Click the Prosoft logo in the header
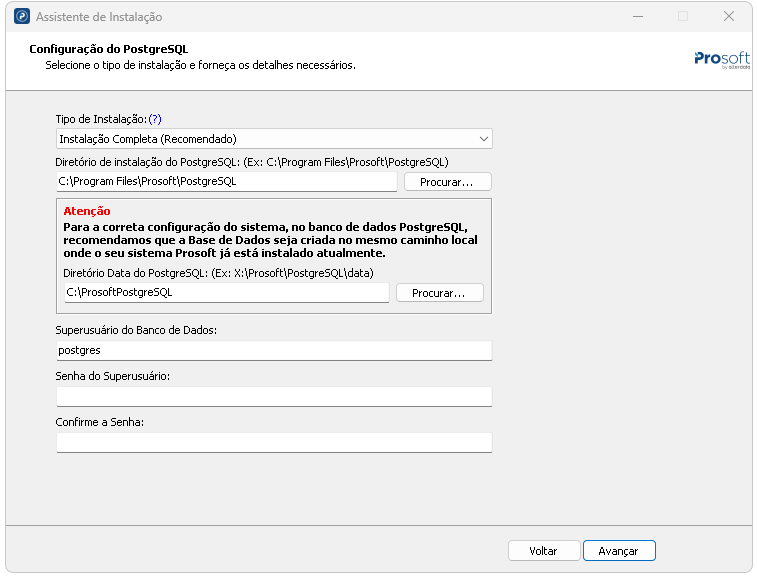The image size is (757, 579). [x=721, y=59]
